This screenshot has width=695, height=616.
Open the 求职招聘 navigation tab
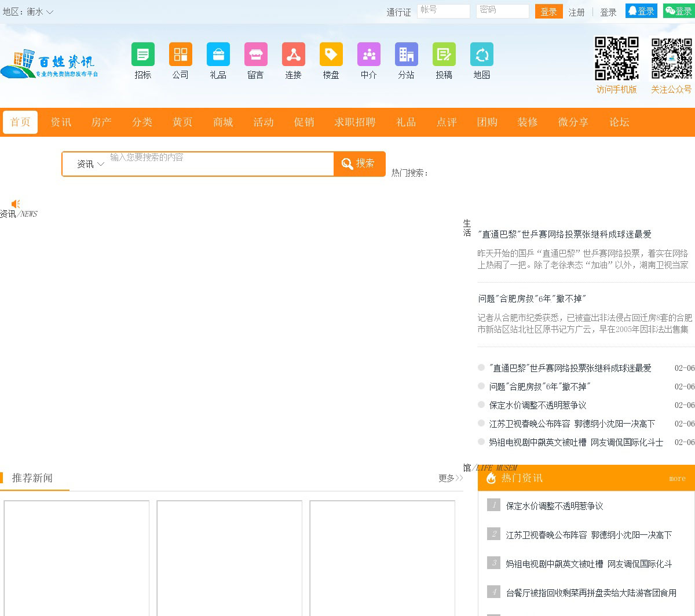pos(354,122)
